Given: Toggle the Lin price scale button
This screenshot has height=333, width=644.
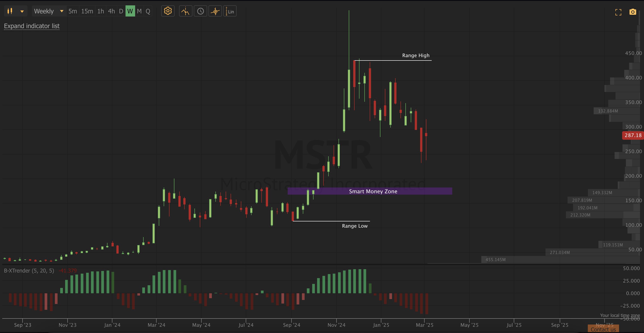Looking at the screenshot, I should click(230, 11).
